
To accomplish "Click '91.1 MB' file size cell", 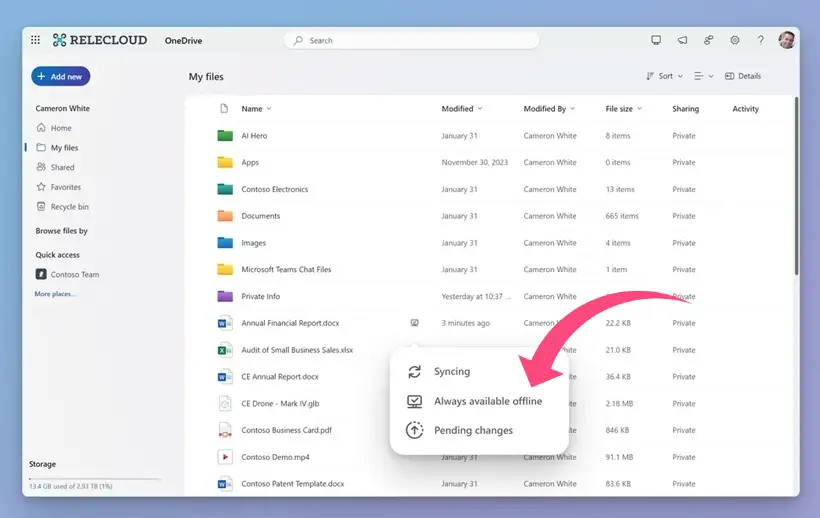I will [619, 457].
